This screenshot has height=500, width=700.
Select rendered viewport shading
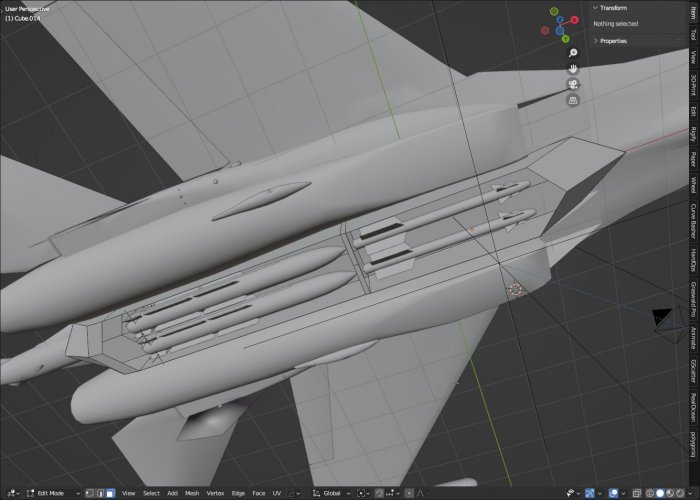click(x=680, y=493)
